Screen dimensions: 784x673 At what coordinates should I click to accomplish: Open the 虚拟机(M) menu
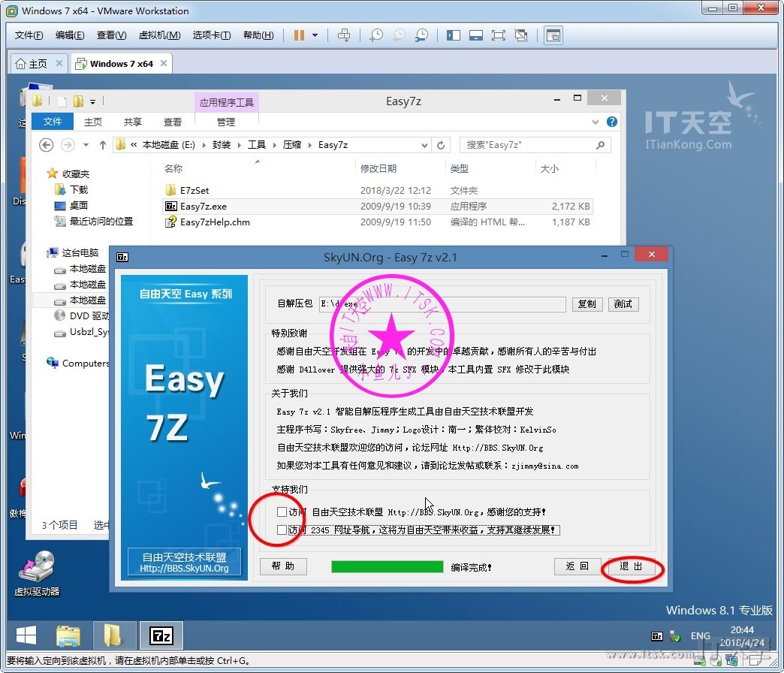[x=159, y=35]
